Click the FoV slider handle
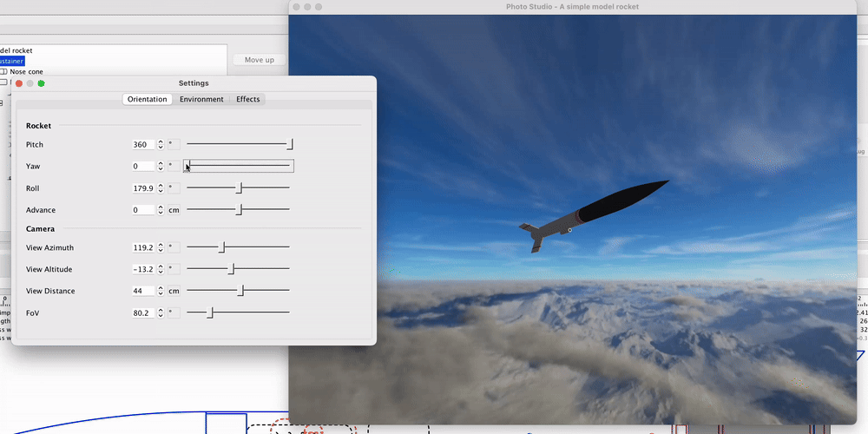Screen dimensions: 868x434 click(x=210, y=312)
